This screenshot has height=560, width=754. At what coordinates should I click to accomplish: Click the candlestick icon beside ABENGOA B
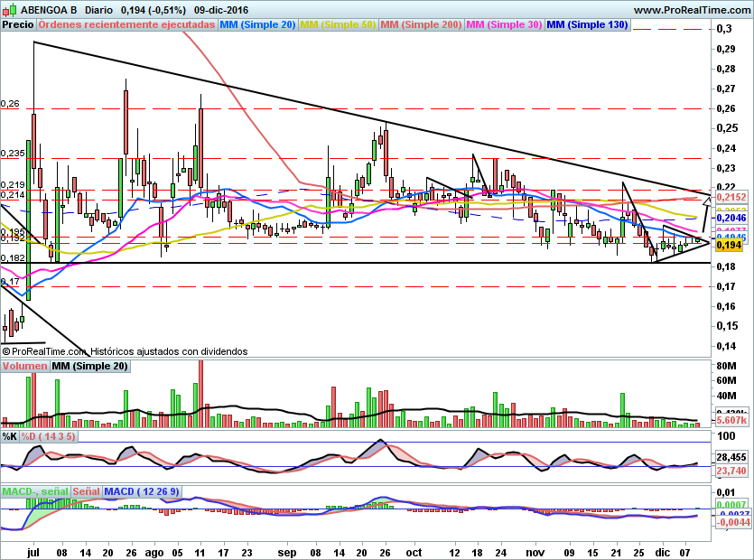pos(10,9)
